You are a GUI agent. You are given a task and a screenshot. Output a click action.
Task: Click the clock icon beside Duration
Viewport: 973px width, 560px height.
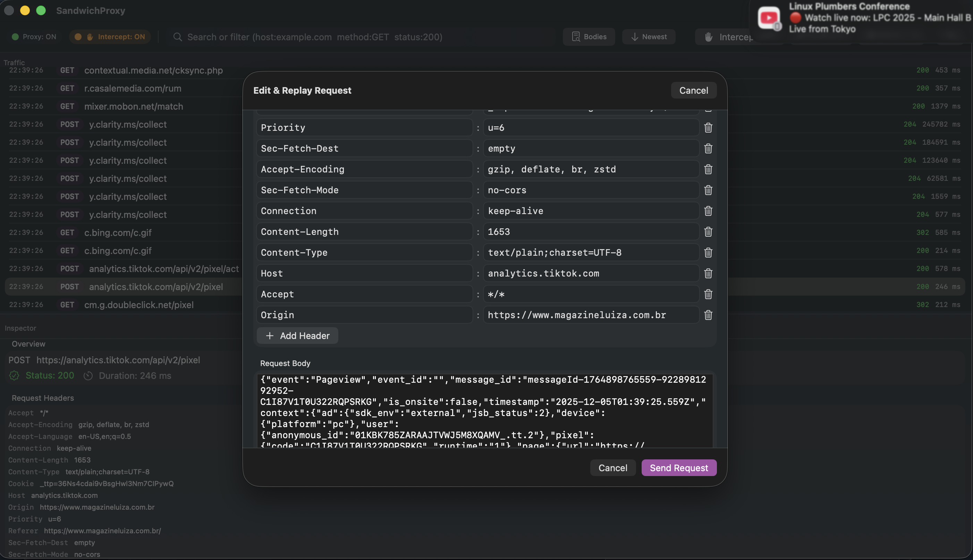tap(88, 376)
